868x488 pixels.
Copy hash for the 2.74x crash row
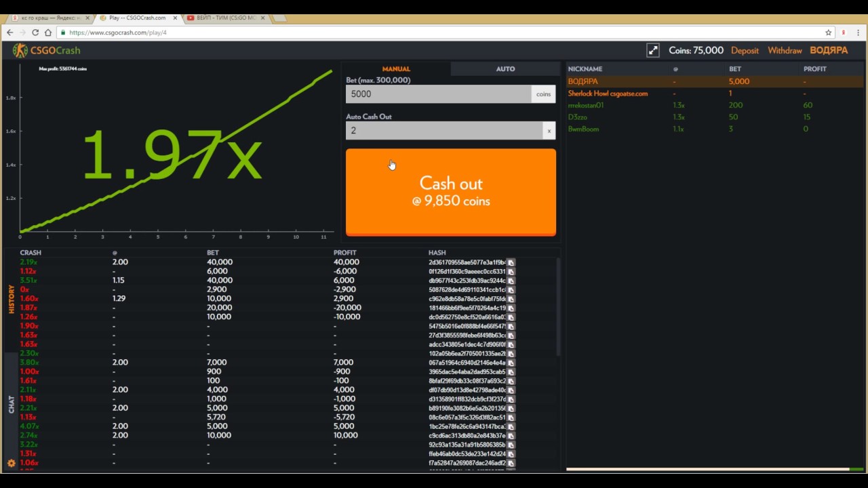(511, 436)
